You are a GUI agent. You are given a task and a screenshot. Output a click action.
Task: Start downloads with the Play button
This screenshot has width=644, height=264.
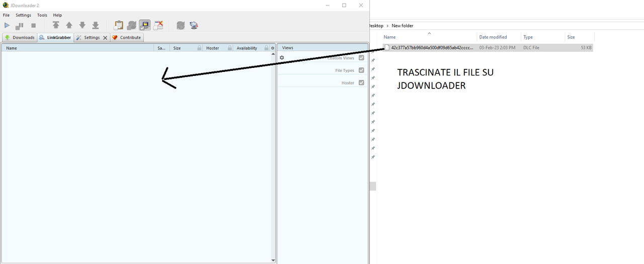pos(7,25)
